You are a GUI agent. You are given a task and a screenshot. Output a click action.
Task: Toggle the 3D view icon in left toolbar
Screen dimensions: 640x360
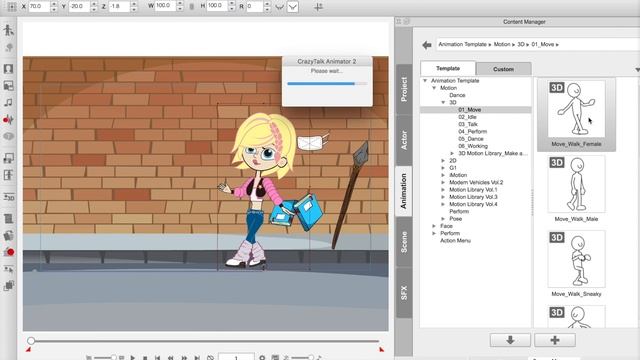[9, 197]
